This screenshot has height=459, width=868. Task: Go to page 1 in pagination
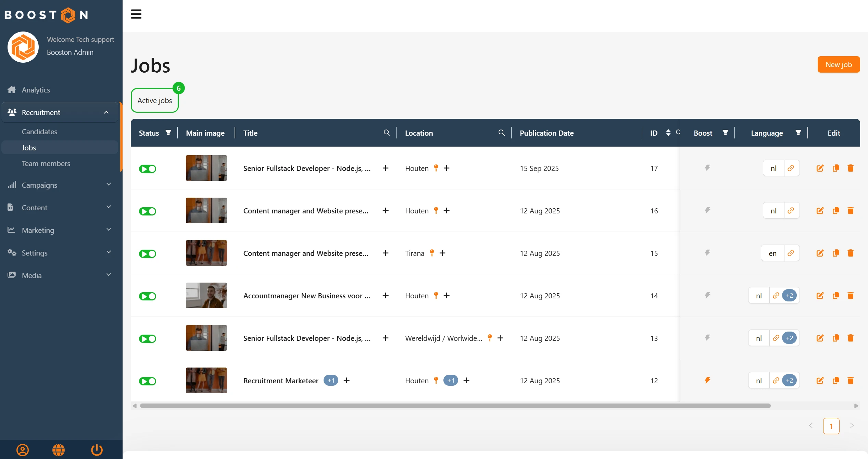coord(831,426)
